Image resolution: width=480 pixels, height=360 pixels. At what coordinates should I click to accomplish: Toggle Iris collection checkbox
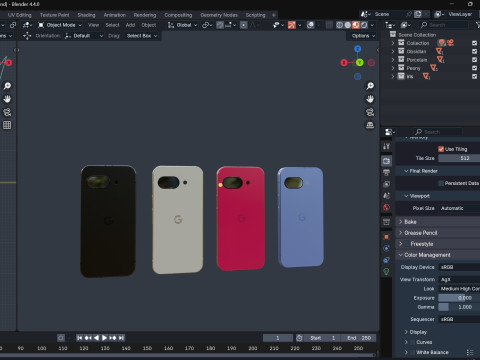(x=475, y=76)
